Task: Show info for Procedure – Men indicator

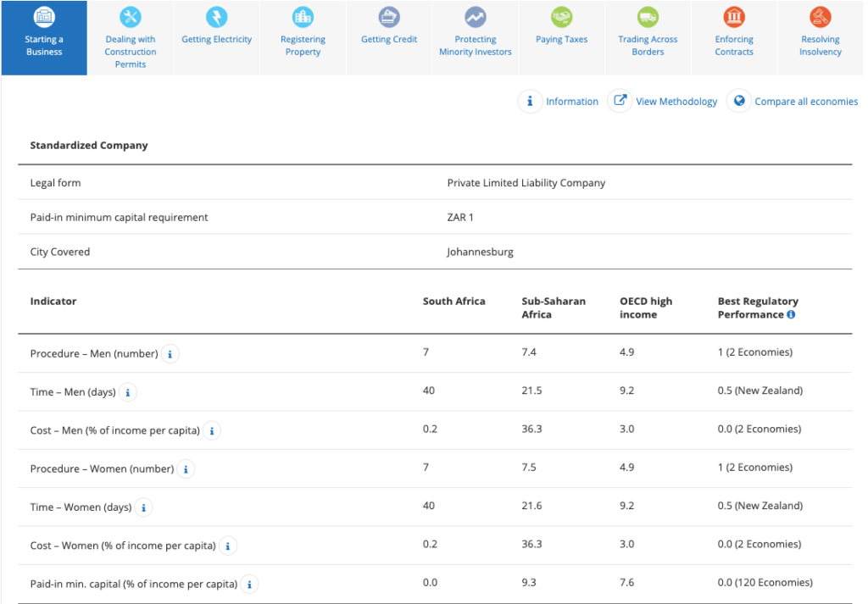Action: tap(170, 354)
